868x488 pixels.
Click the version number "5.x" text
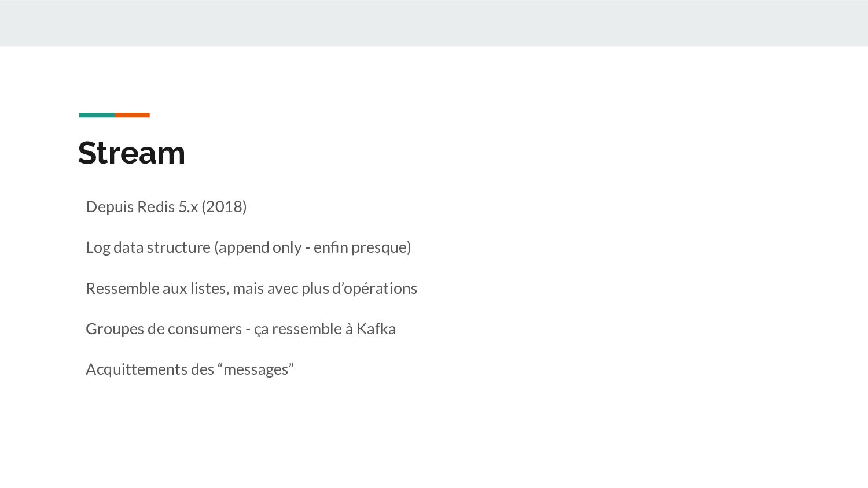click(188, 207)
